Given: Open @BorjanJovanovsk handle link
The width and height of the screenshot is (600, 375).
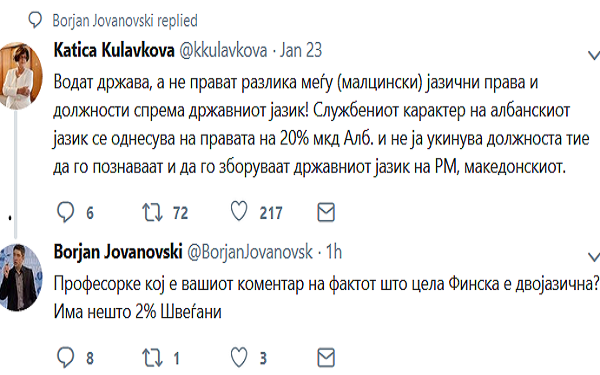Looking at the screenshot, I should pyautogui.click(x=250, y=252).
